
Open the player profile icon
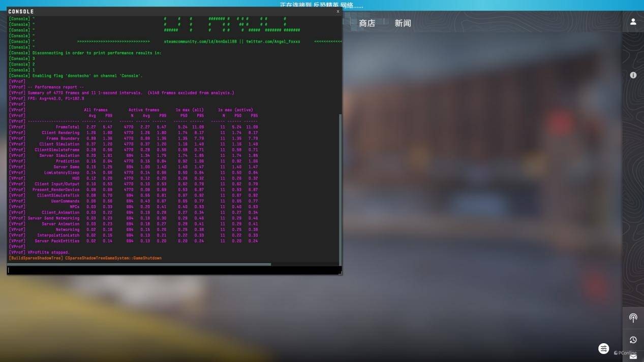[633, 22]
